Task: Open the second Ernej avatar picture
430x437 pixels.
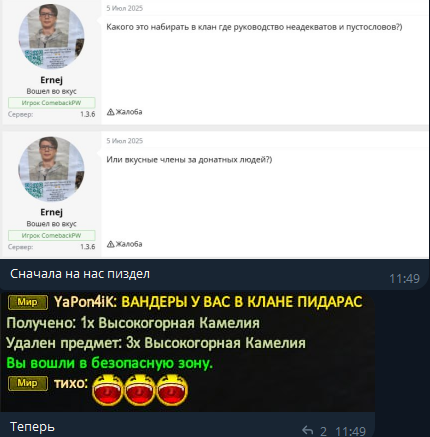Action: pos(51,169)
